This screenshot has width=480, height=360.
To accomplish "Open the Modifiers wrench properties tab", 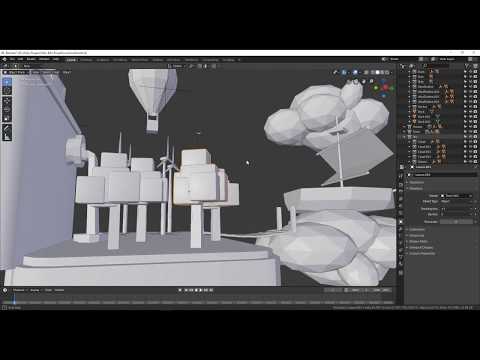I will click(x=401, y=229).
